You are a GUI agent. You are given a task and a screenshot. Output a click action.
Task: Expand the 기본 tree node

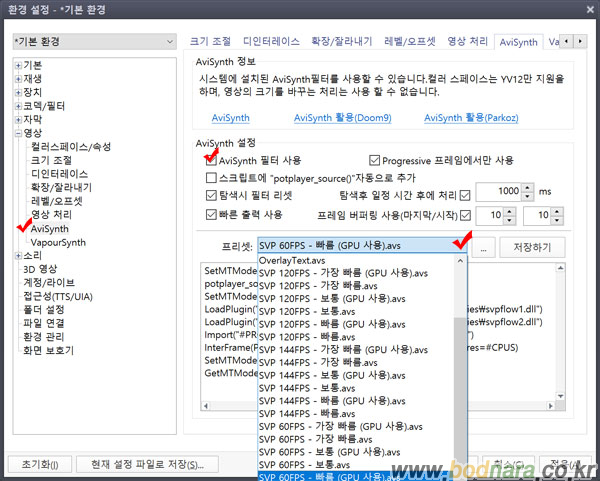(18, 65)
